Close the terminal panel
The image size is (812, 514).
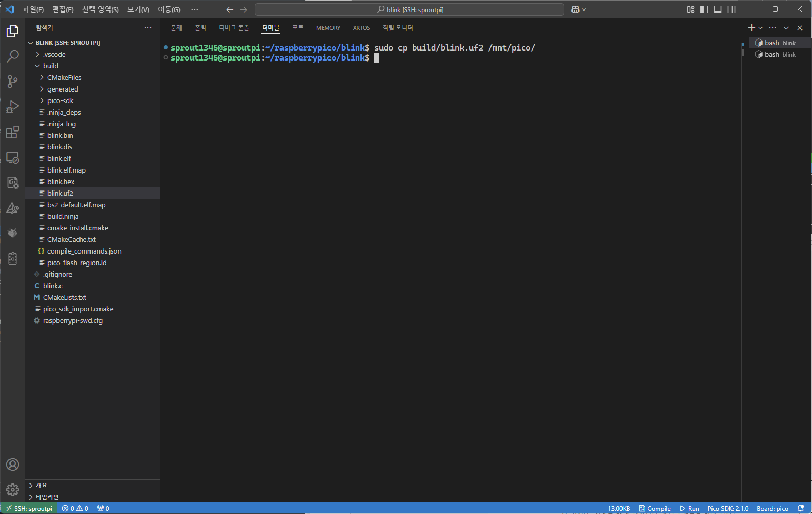pos(800,28)
